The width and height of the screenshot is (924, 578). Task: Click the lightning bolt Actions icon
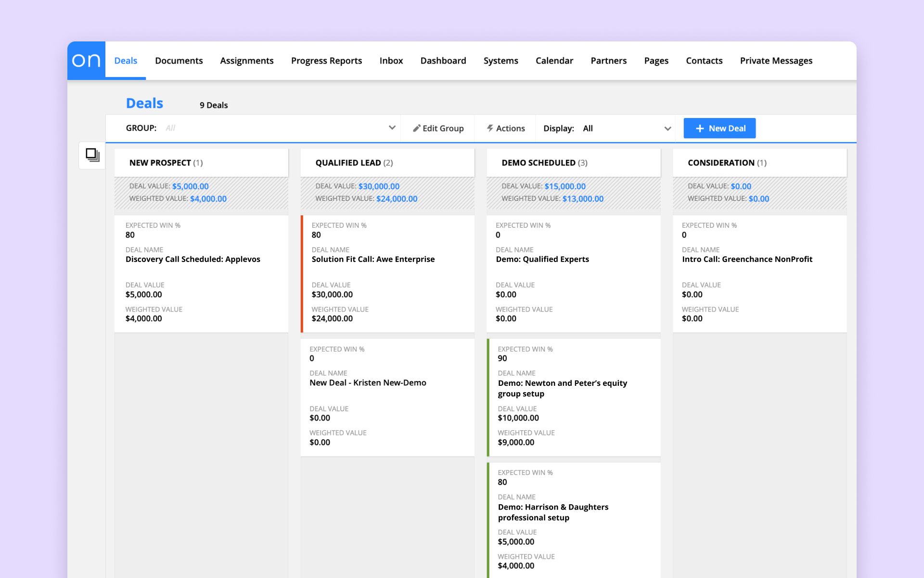pyautogui.click(x=490, y=128)
